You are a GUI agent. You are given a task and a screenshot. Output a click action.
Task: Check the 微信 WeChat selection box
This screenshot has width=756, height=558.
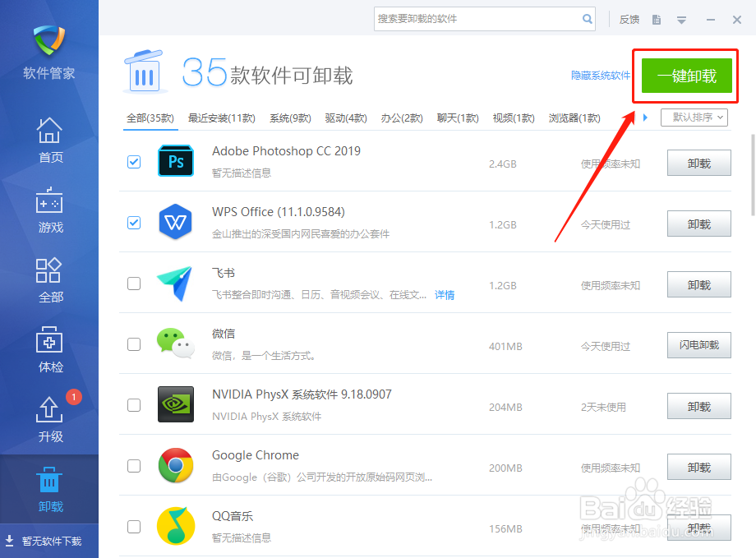[x=134, y=344]
